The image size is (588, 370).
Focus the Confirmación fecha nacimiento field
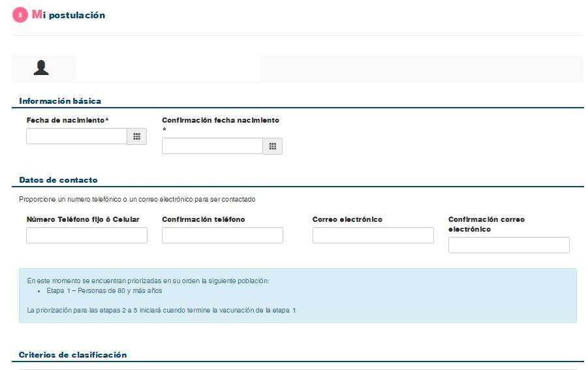(213, 146)
